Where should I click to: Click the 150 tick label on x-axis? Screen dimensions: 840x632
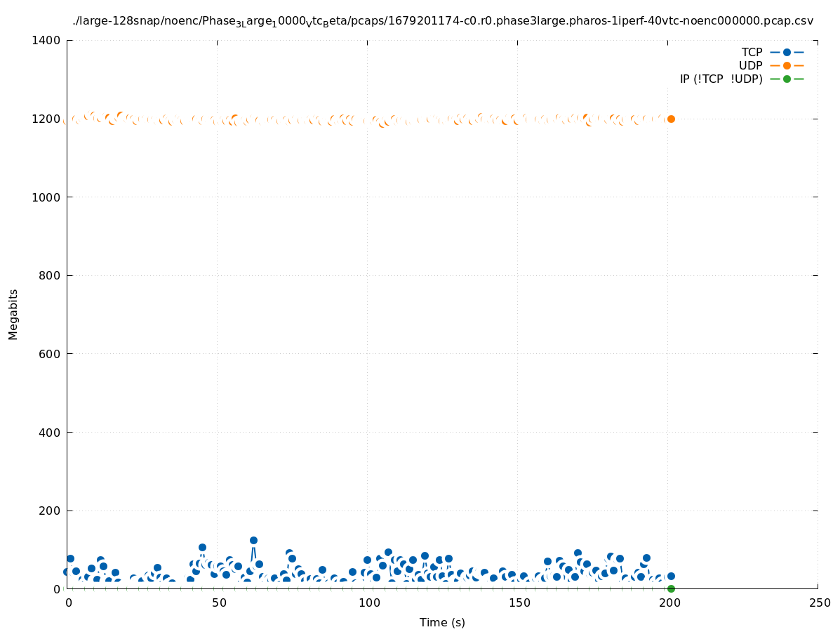pos(517,603)
